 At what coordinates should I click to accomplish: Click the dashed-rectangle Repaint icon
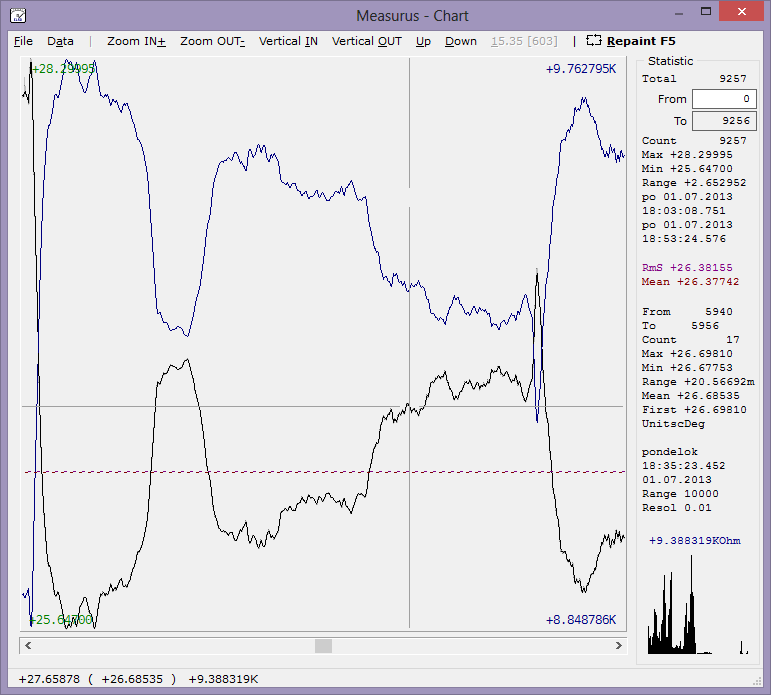tap(593, 41)
